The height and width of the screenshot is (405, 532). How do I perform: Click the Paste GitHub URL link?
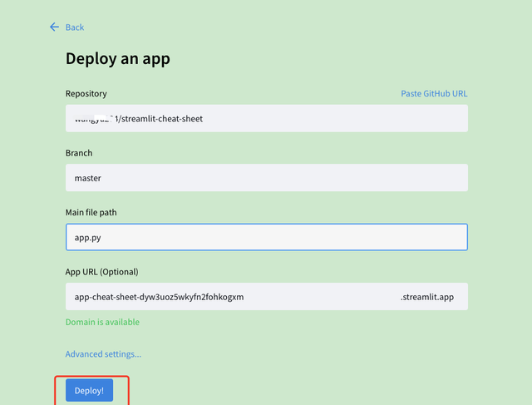[x=434, y=94]
